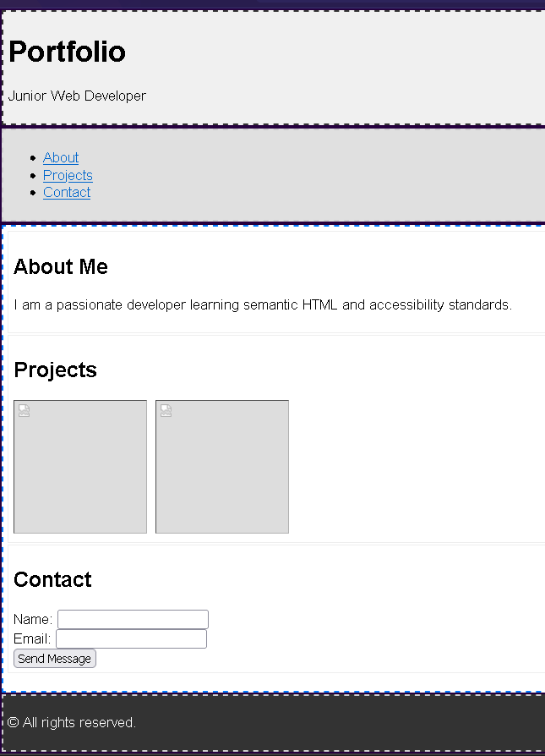This screenshot has width=545, height=756.
Task: Click the Contact section heading
Action: tap(52, 580)
